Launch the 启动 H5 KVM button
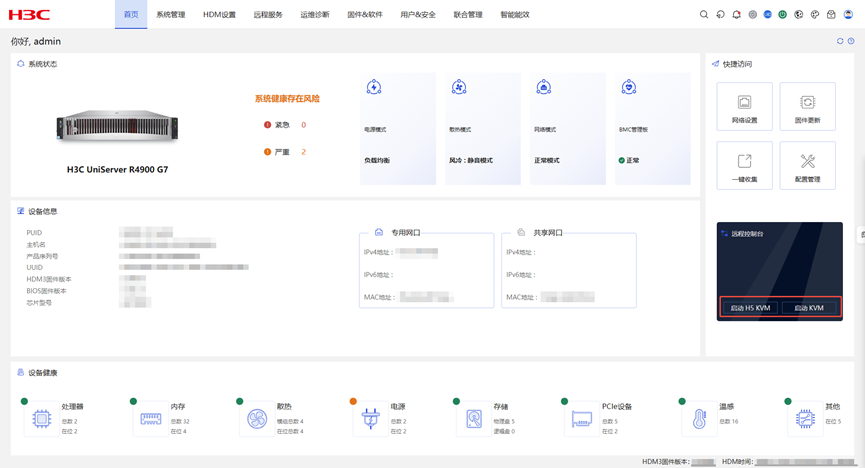The height and width of the screenshot is (468, 865). (x=750, y=308)
